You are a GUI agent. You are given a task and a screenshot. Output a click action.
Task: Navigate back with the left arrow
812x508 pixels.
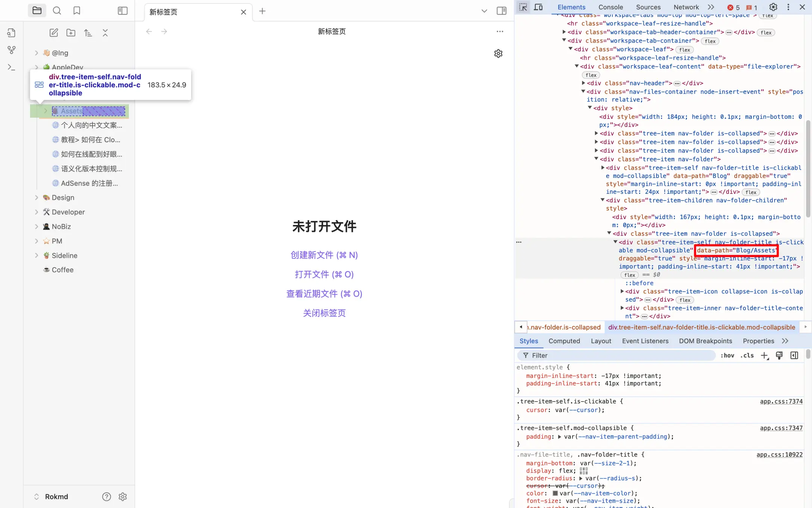click(149, 32)
